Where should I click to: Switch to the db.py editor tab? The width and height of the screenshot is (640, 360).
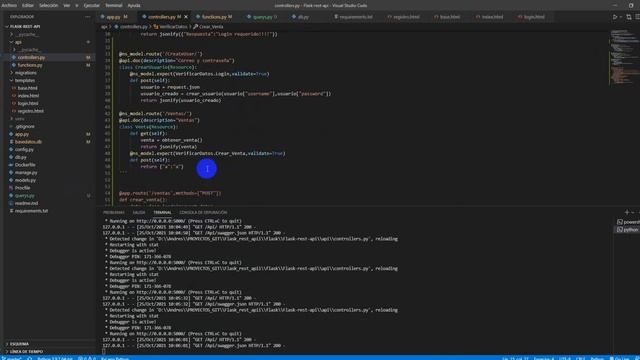pyautogui.click(x=303, y=17)
